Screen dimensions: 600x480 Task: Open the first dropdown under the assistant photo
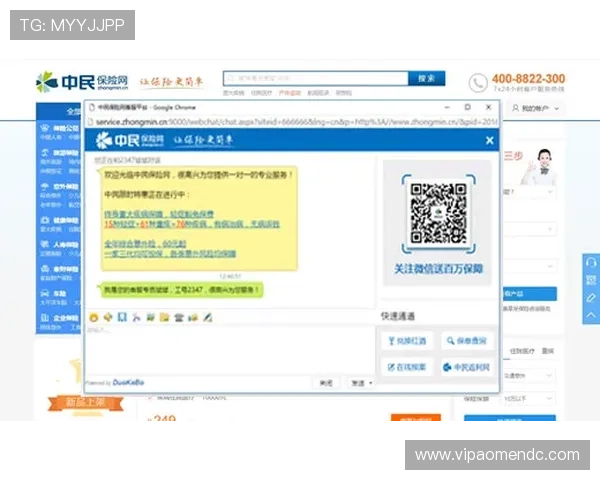pyautogui.click(x=529, y=191)
